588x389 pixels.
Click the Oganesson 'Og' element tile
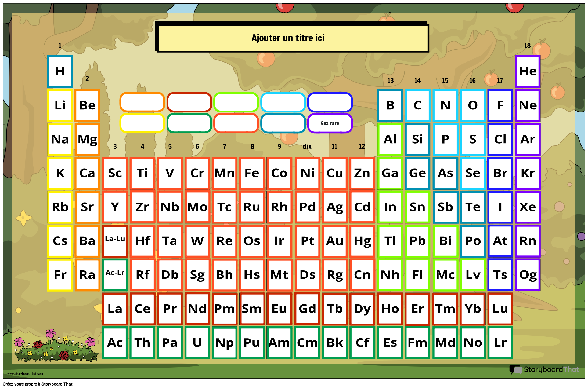pyautogui.click(x=528, y=275)
